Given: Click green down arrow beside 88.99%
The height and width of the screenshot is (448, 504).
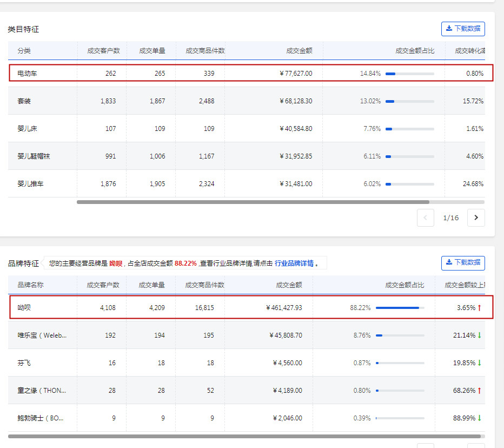Looking at the screenshot, I should [x=479, y=418].
